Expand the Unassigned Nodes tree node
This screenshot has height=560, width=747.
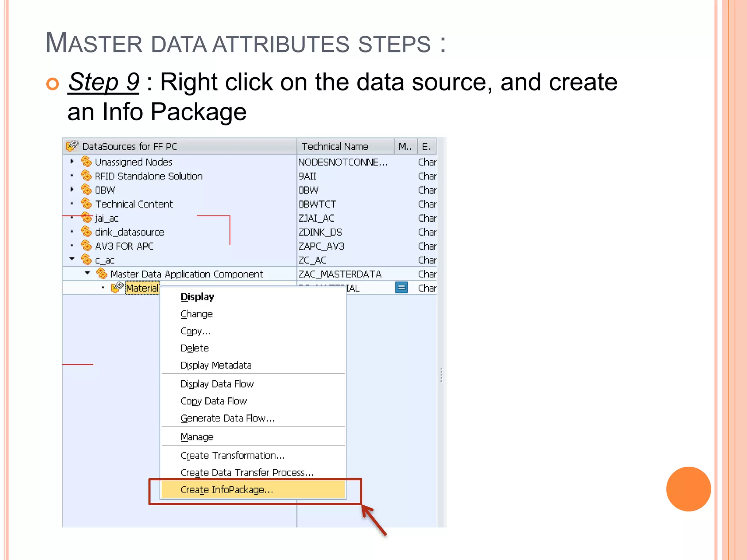click(72, 161)
